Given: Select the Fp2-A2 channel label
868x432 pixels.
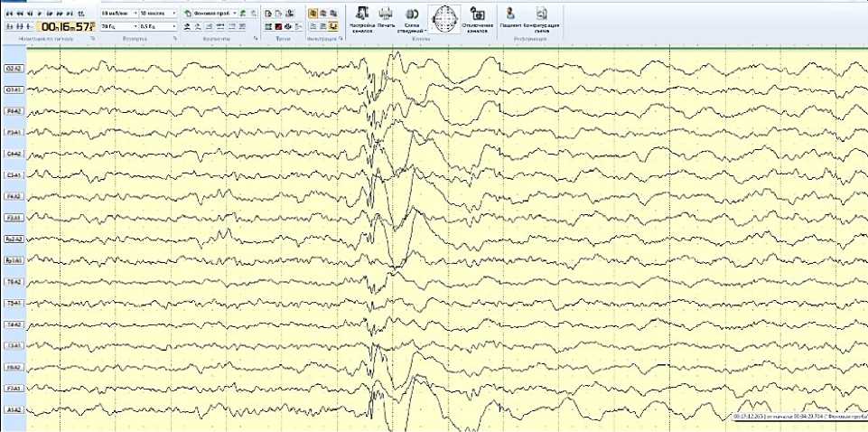Looking at the screenshot, I should pos(13,239).
